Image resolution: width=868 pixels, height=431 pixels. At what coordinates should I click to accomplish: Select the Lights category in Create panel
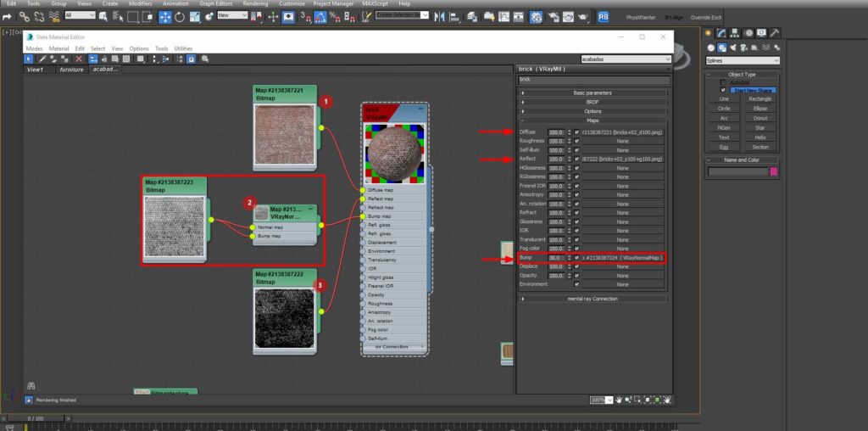(733, 48)
